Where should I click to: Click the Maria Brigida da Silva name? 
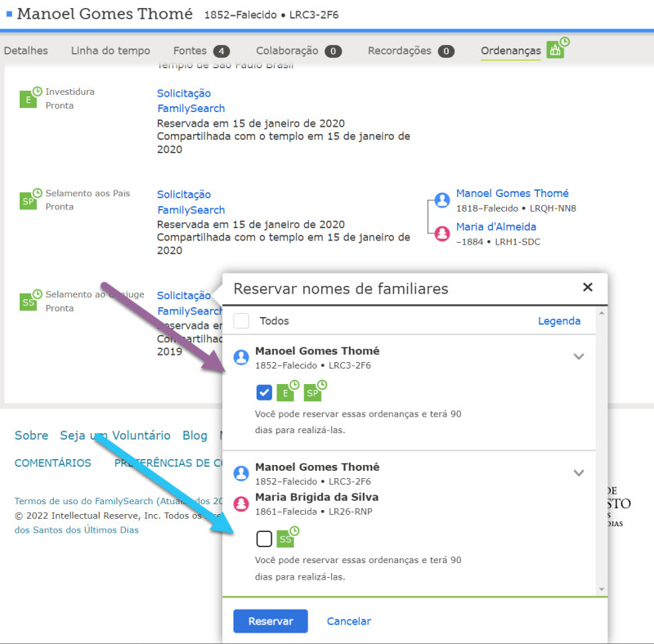317,497
